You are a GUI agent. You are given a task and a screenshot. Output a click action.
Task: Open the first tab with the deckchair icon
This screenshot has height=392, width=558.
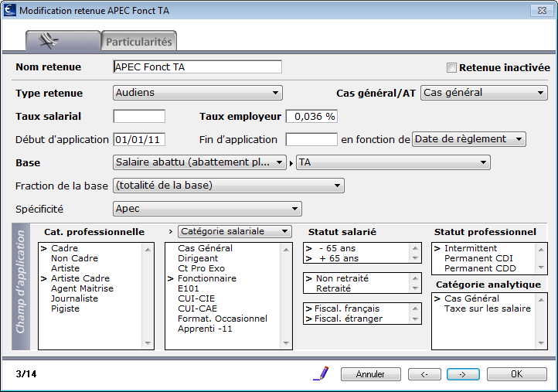[63, 41]
